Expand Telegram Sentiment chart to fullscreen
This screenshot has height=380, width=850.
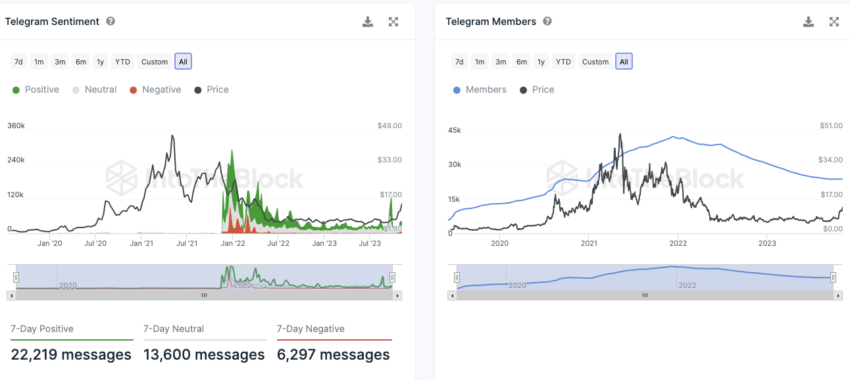point(394,22)
